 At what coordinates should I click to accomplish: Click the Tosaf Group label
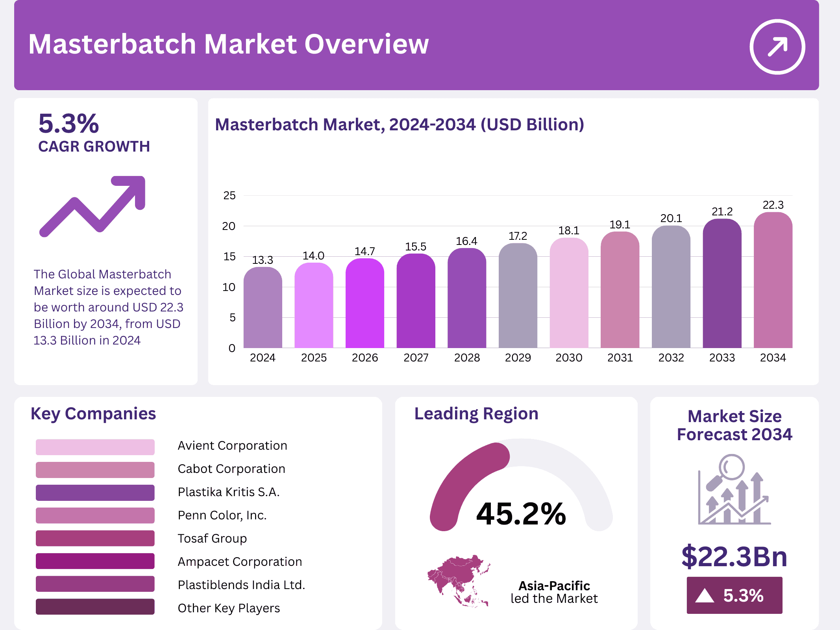pyautogui.click(x=212, y=538)
